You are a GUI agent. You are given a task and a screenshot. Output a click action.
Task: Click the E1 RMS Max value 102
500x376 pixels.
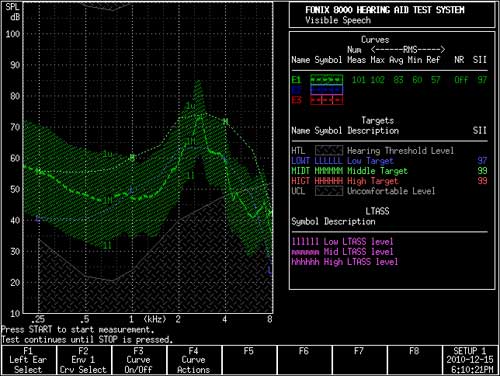click(377, 80)
